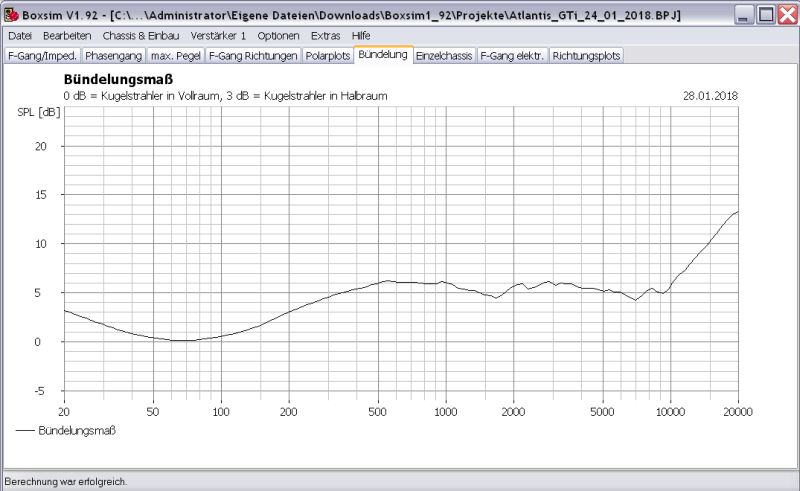
Task: Show the F-Gang Richtungen tab
Action: point(252,56)
